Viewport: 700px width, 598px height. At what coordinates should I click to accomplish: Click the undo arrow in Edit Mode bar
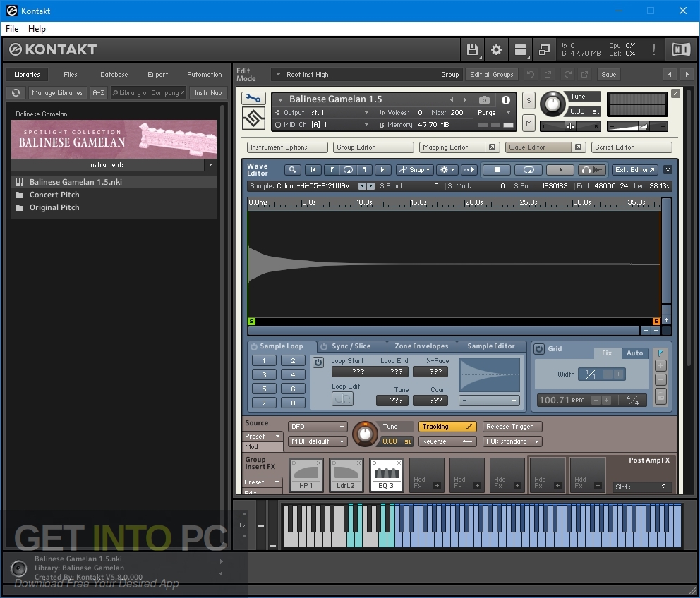[x=531, y=75]
